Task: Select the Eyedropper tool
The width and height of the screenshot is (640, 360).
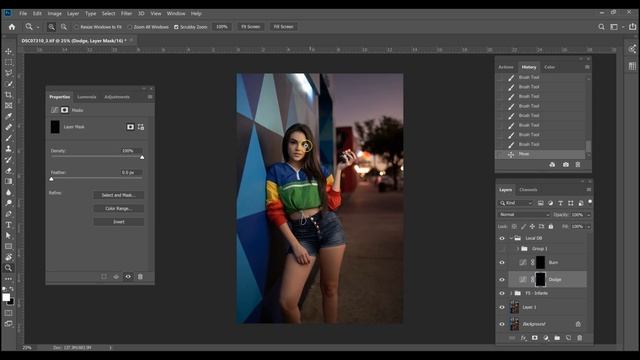Action: [x=9, y=116]
